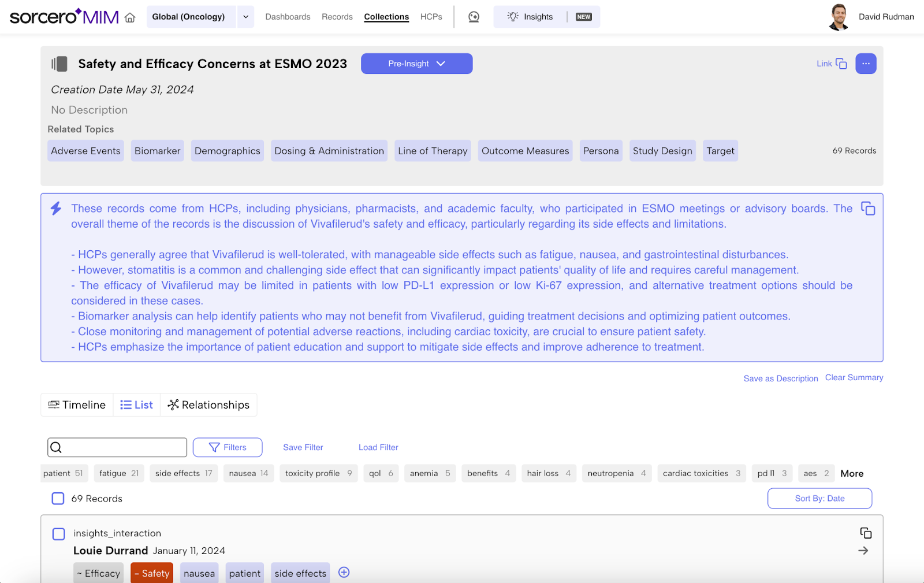
Task: Add a tag with plus circle icon
Action: (x=344, y=573)
